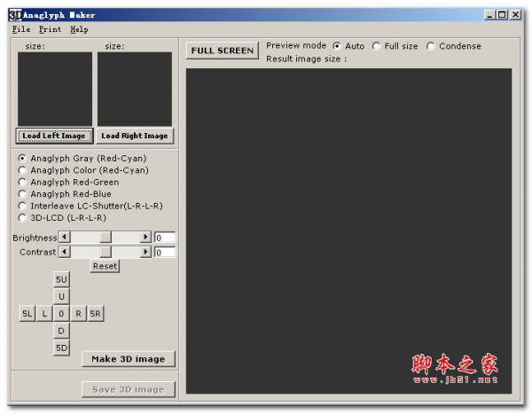Open the Print menu

(x=50, y=29)
